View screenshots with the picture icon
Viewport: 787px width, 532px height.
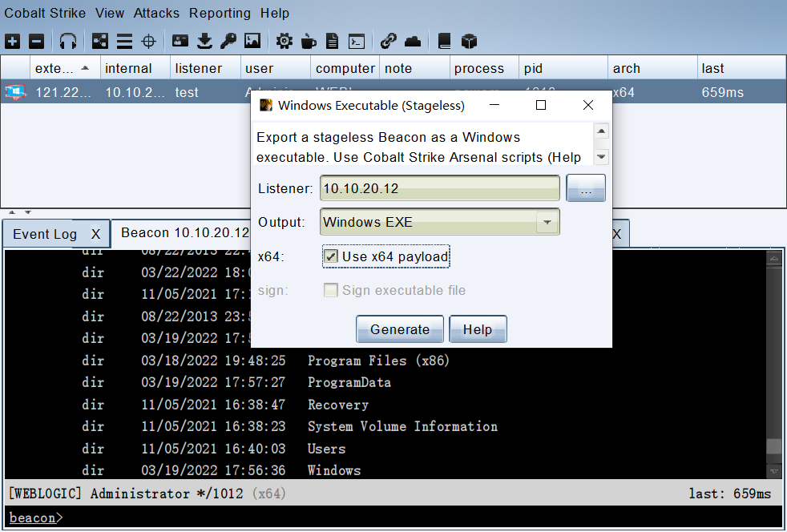tap(252, 41)
